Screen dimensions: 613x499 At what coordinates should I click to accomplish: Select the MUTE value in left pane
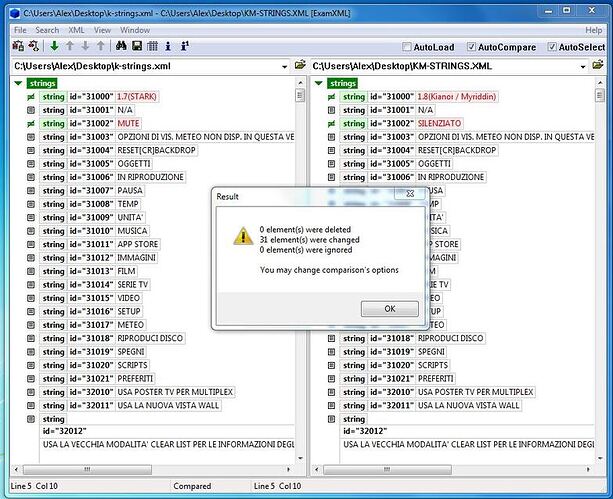point(128,124)
